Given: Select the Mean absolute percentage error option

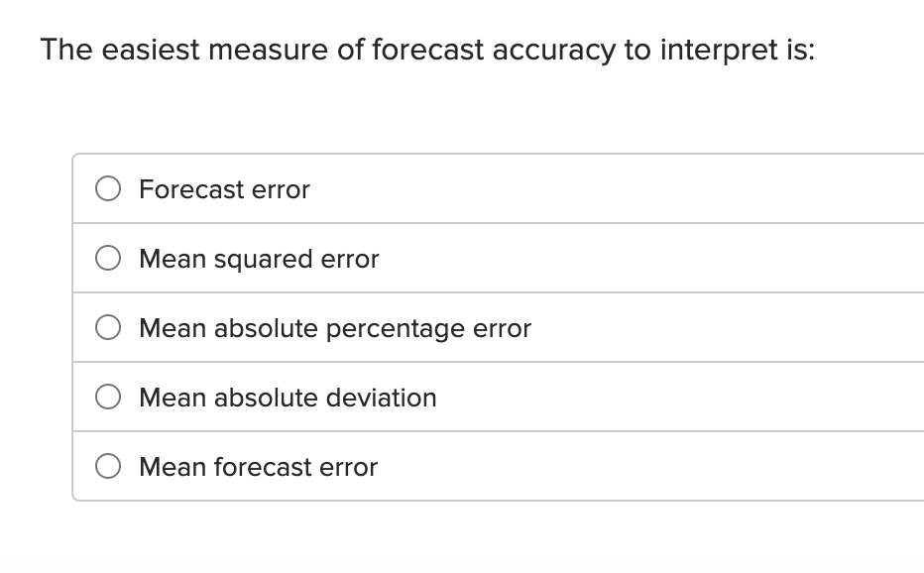Looking at the screenshot, I should pos(108,327).
